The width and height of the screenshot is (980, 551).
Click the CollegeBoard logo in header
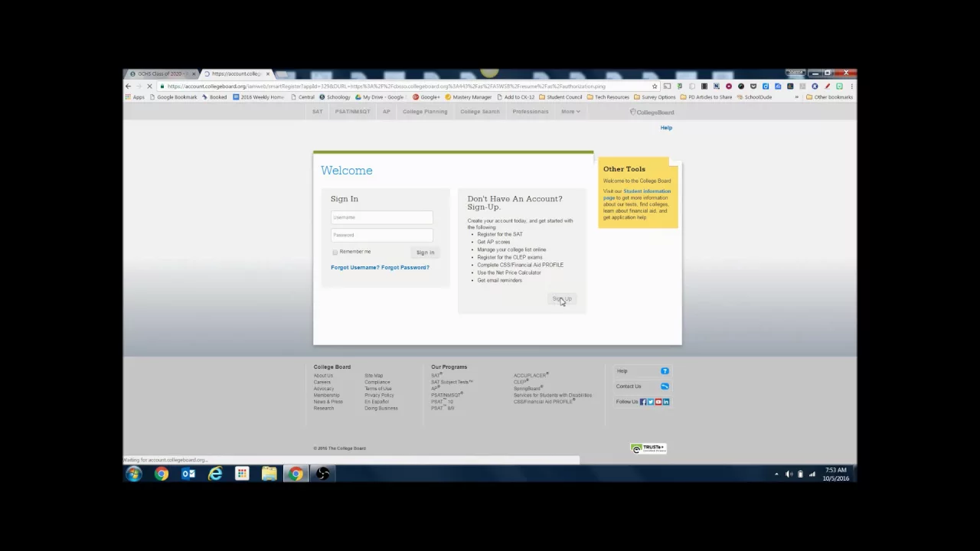652,112
